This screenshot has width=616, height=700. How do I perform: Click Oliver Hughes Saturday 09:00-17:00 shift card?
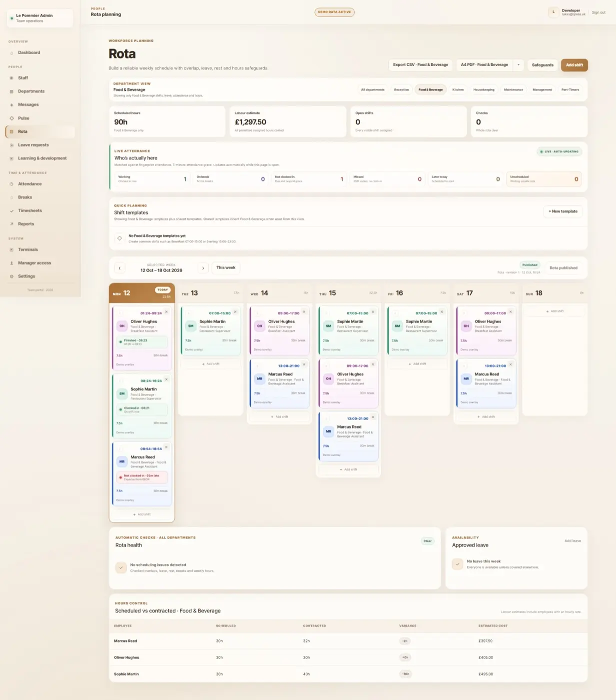coord(487,330)
